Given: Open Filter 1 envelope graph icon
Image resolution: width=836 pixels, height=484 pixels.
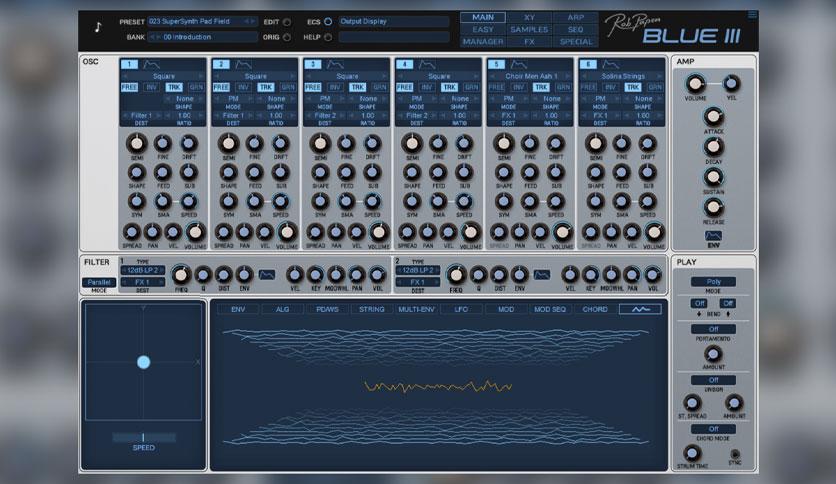Looking at the screenshot, I should tap(267, 275).
